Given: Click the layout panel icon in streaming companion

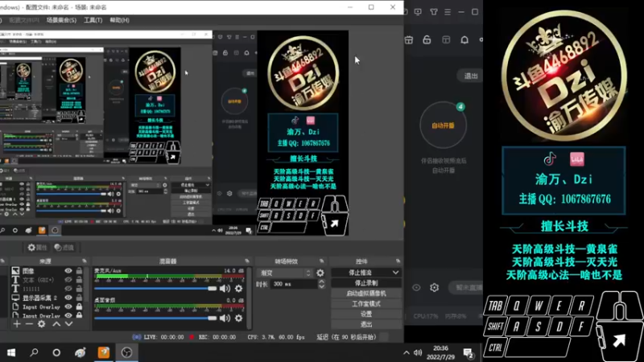Looking at the screenshot, I should click(446, 39).
